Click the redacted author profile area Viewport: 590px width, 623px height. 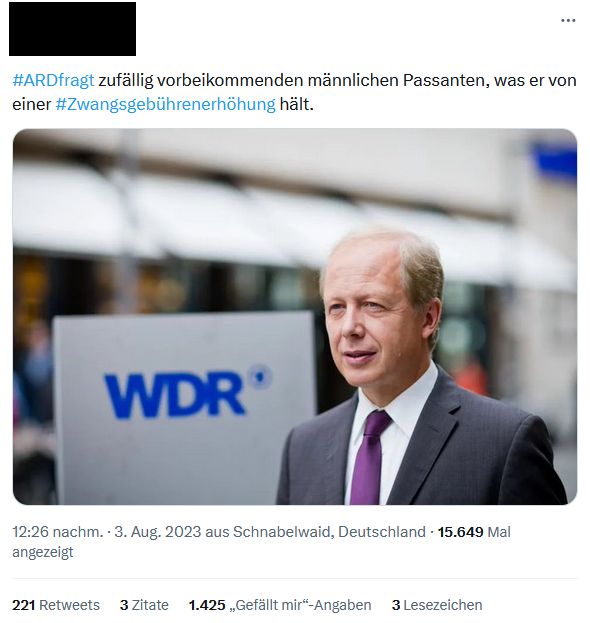72,29
